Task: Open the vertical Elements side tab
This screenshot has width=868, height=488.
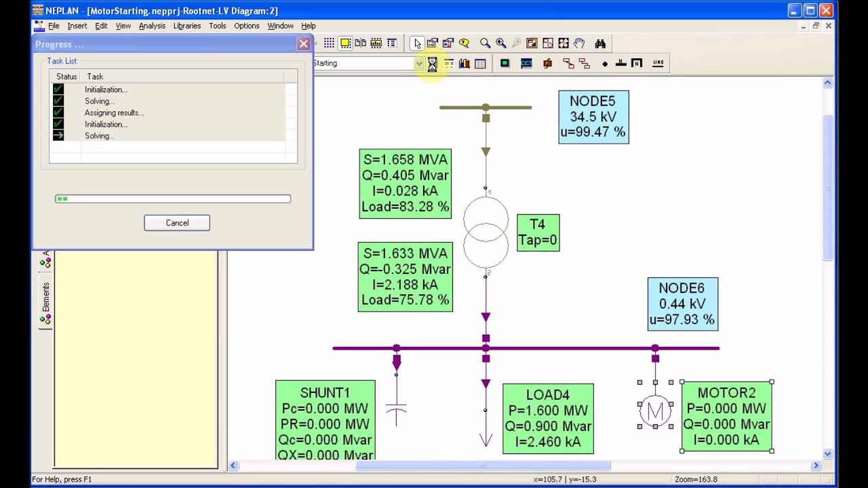Action: pos(45,303)
